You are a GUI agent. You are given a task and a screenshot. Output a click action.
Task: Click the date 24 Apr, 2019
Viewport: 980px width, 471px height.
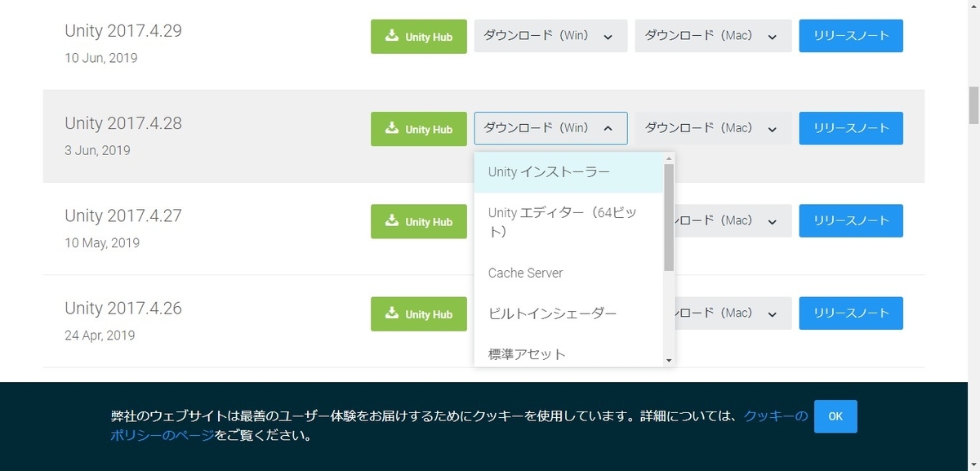click(100, 335)
